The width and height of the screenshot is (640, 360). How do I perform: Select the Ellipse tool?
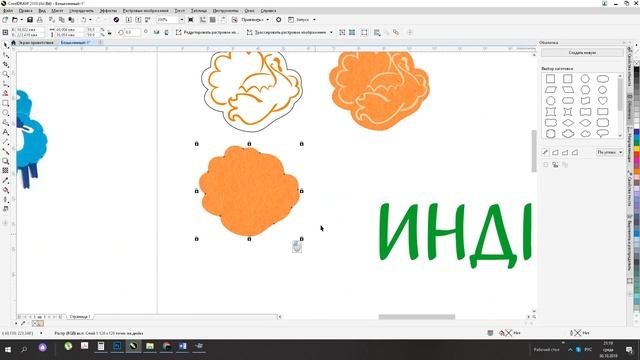click(x=5, y=113)
